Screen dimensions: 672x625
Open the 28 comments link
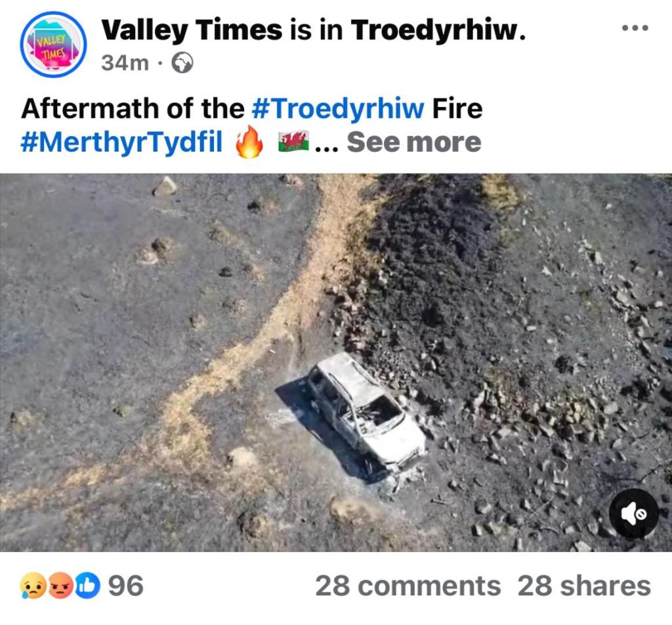point(408,586)
